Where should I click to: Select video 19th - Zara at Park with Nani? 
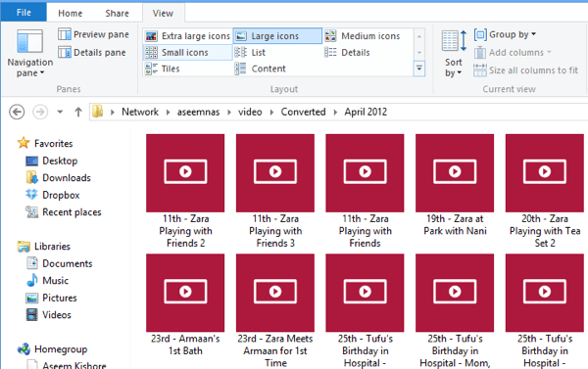[455, 185]
